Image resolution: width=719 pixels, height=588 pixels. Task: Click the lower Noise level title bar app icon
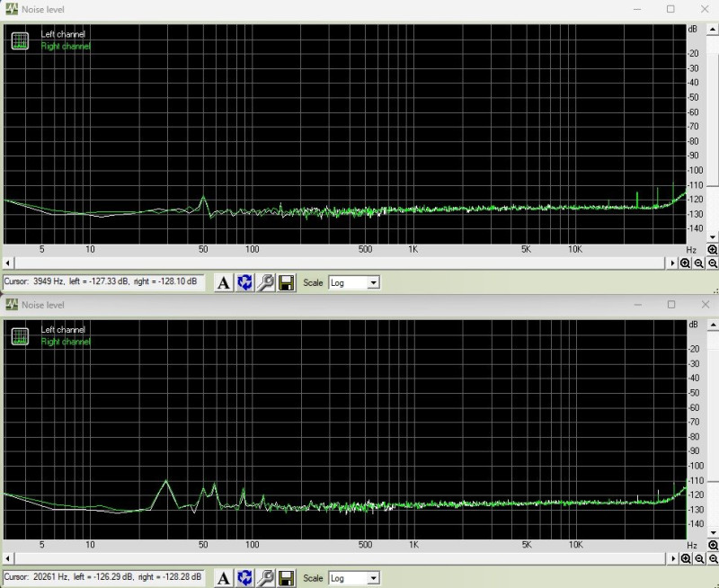click(12, 305)
